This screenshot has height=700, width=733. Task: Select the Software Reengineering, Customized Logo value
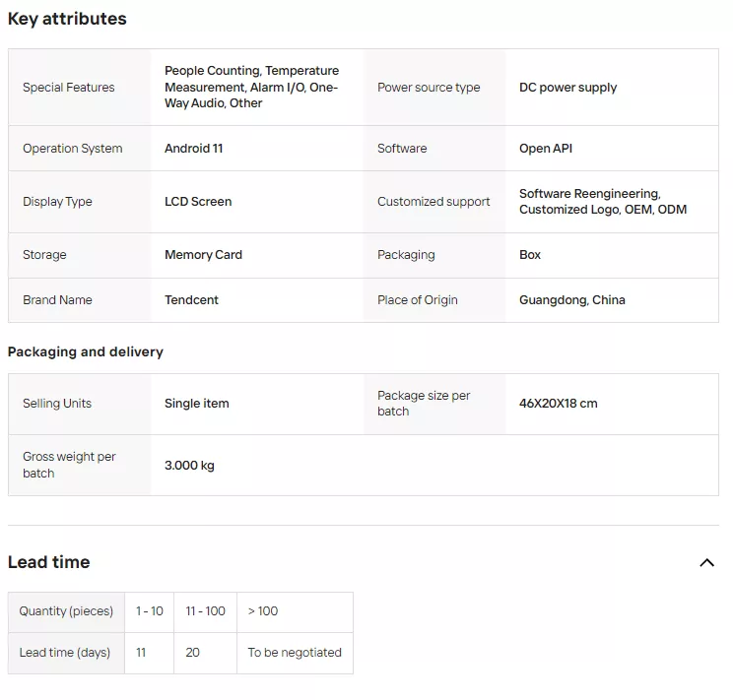[603, 202]
